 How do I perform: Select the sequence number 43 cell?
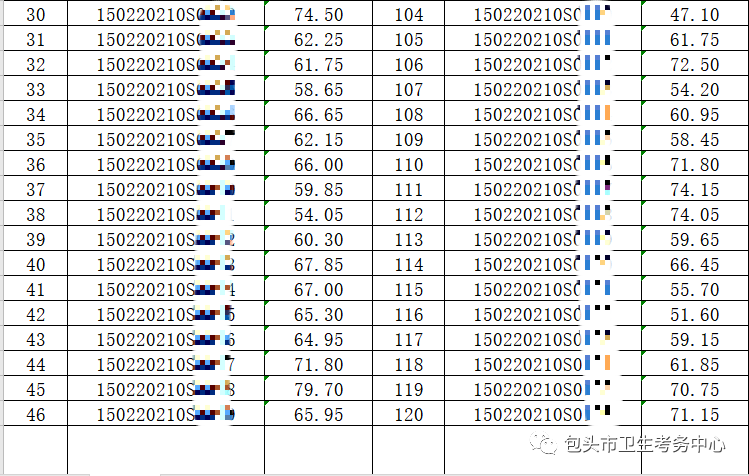[35, 339]
